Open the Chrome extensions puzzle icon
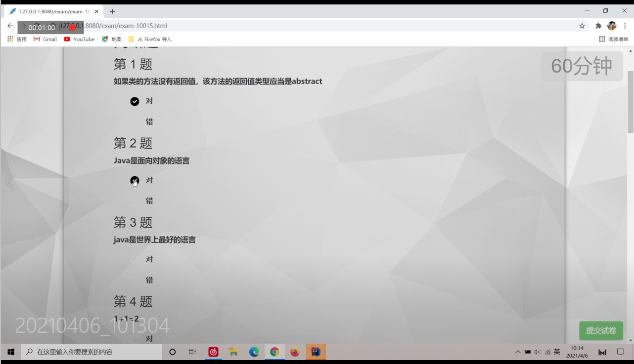 (598, 26)
